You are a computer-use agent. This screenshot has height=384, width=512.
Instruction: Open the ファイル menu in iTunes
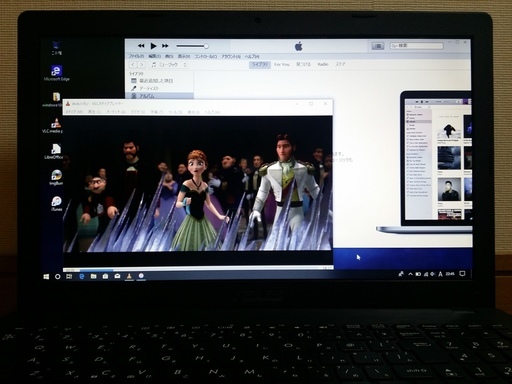[136, 56]
